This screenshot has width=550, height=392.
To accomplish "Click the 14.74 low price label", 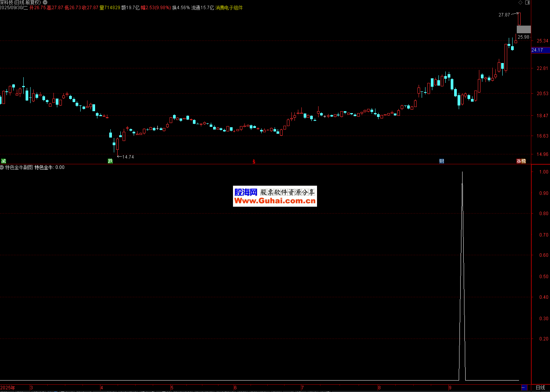I will pyautogui.click(x=128, y=157).
